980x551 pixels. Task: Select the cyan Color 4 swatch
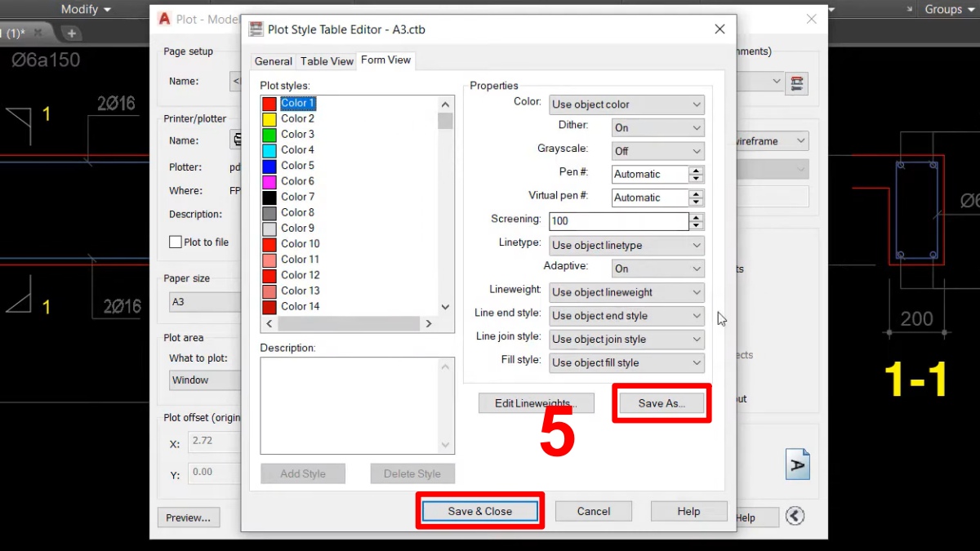click(x=269, y=150)
